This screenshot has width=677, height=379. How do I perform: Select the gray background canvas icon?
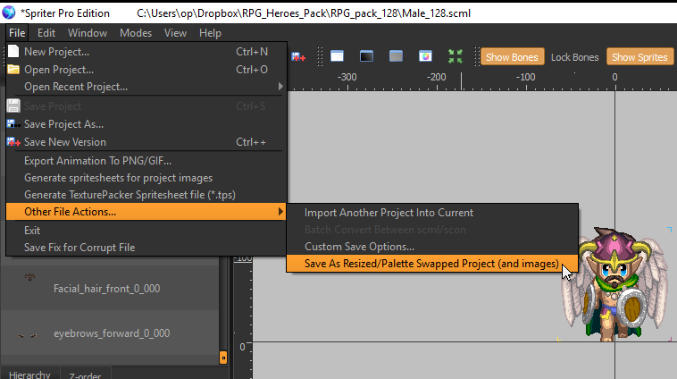[396, 56]
